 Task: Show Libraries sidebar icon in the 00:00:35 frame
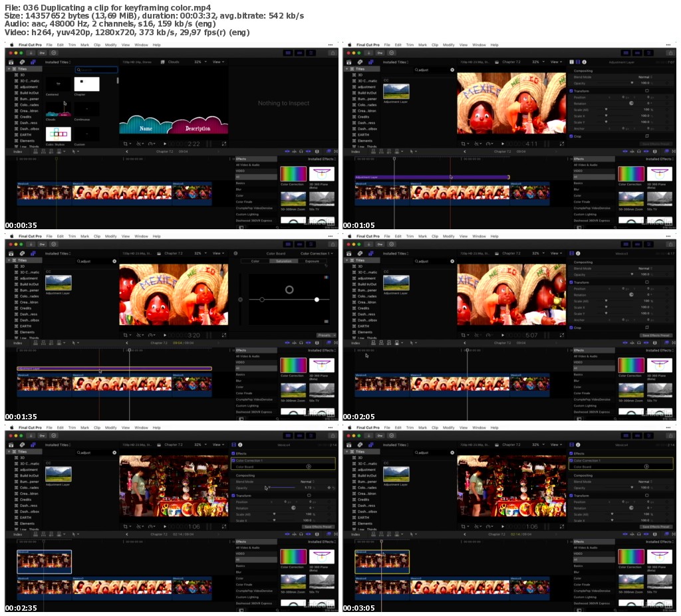[11, 62]
